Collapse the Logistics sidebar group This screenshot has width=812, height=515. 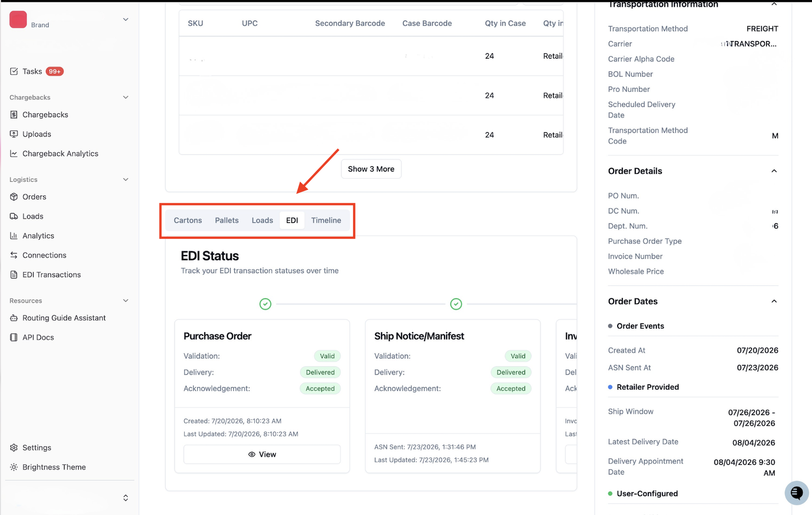(126, 180)
